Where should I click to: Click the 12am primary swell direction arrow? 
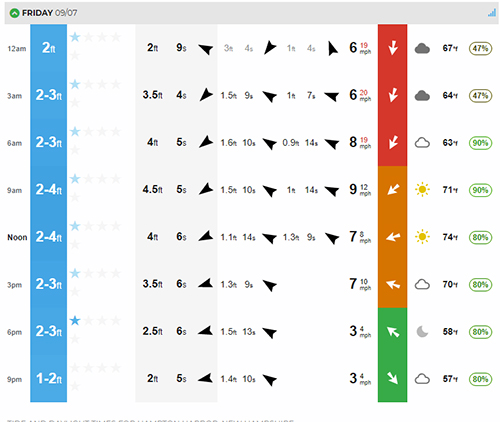click(206, 49)
